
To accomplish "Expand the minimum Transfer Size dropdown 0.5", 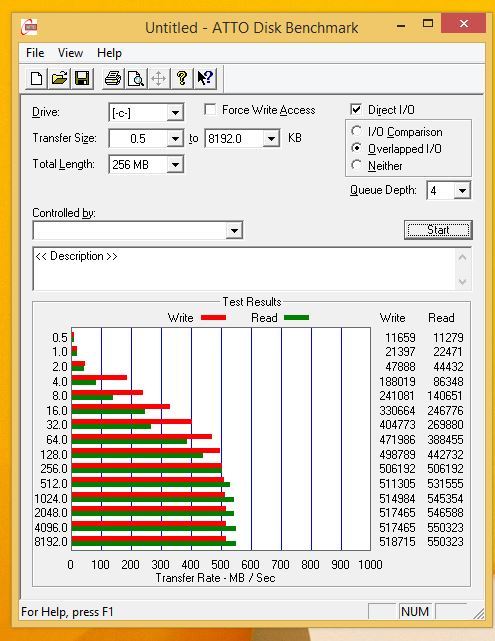I will point(175,139).
